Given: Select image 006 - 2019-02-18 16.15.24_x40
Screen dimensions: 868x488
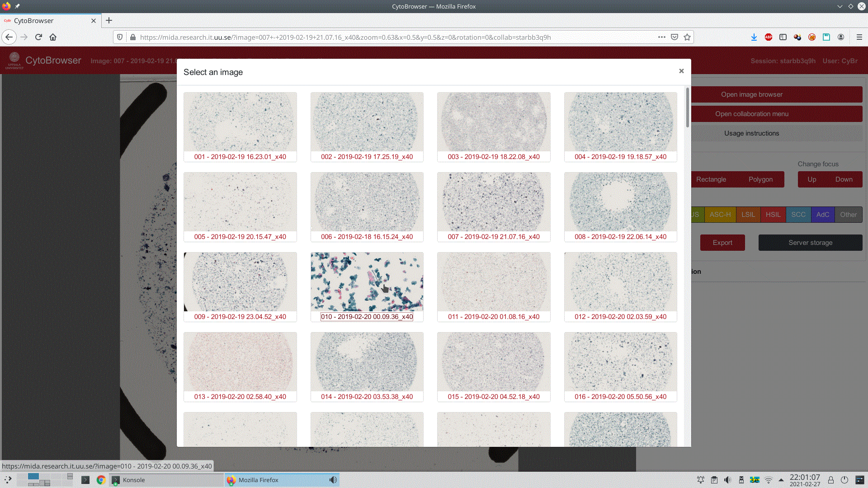Looking at the screenshot, I should coord(367,207).
